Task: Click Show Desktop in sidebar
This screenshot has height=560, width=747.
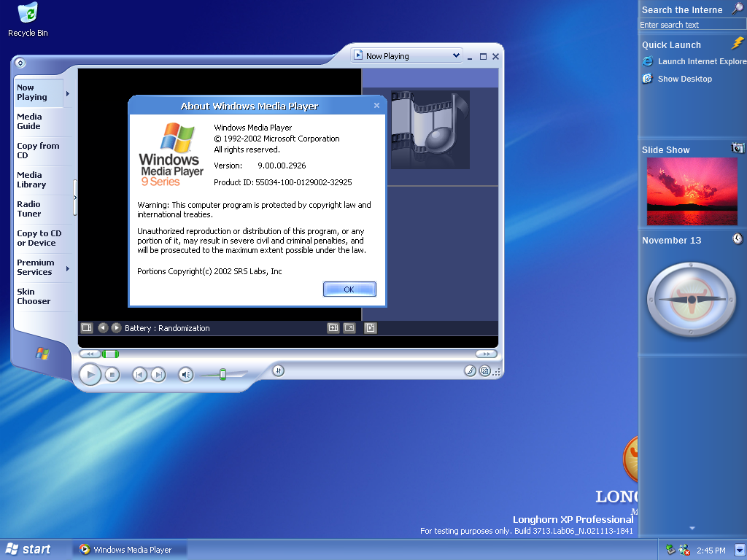Action: point(684,79)
